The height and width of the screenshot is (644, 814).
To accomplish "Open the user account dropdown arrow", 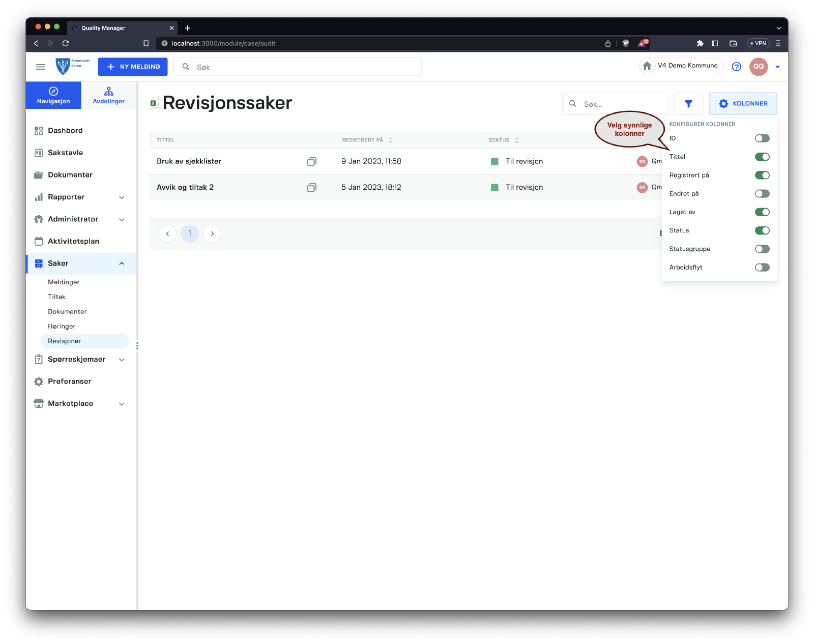I will (777, 67).
